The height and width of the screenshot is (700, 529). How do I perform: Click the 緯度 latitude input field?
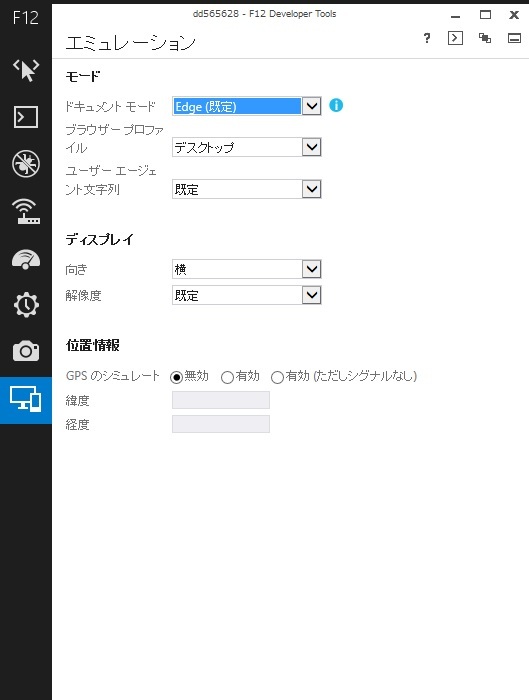coord(221,400)
